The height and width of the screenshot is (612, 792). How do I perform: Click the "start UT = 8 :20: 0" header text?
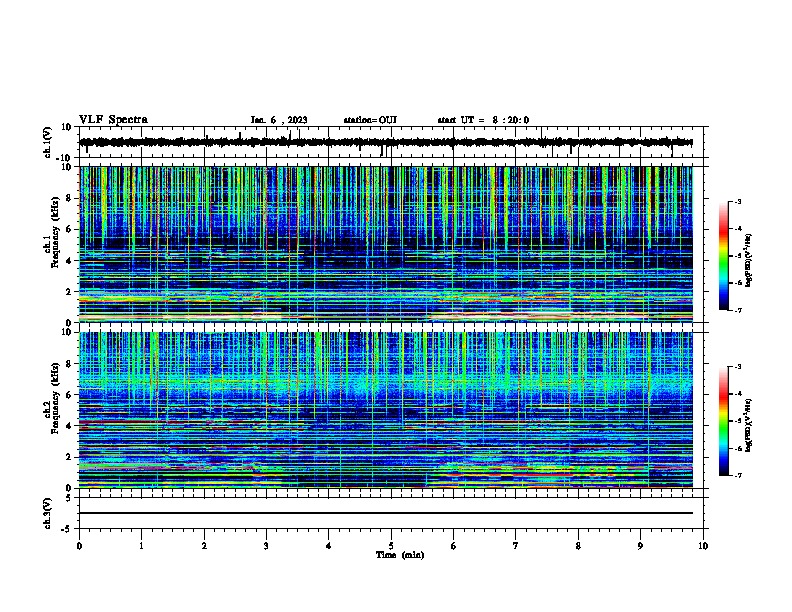click(x=483, y=120)
